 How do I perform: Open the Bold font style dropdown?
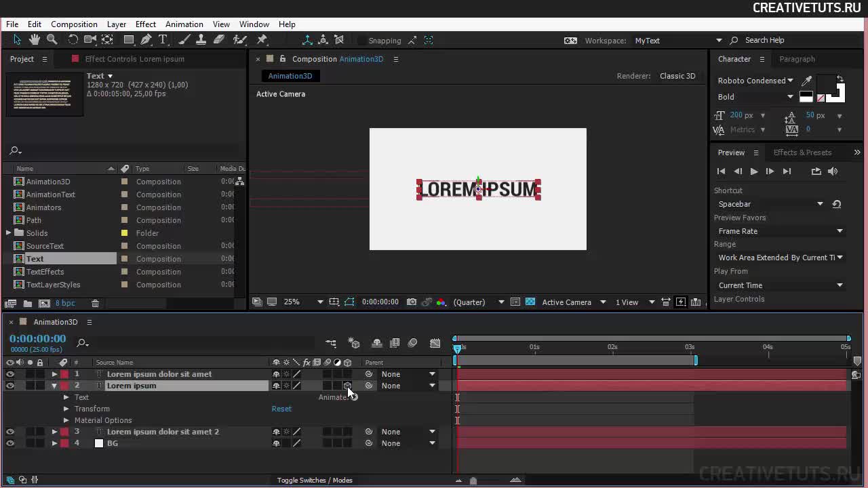(755, 97)
